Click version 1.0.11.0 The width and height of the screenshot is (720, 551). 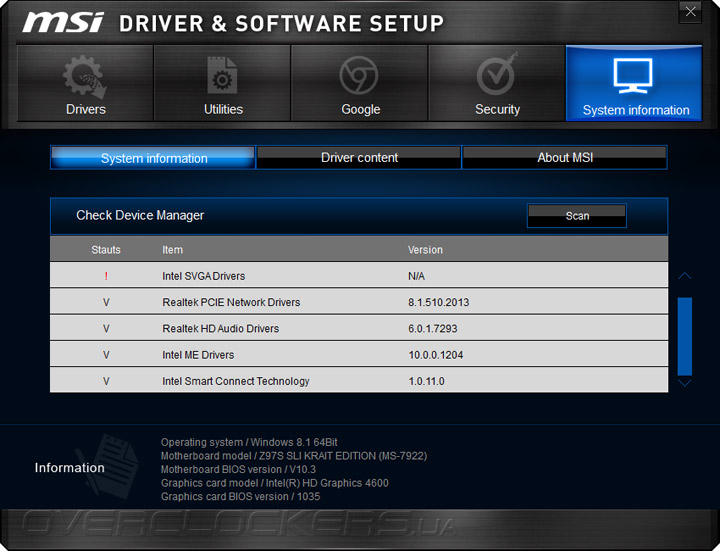[426, 381]
